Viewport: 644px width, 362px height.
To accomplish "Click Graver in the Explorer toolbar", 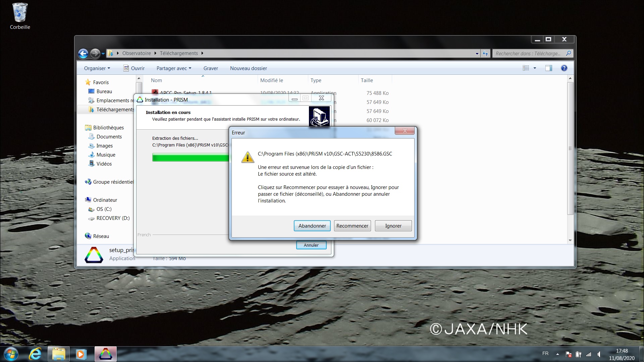I will 211,68.
